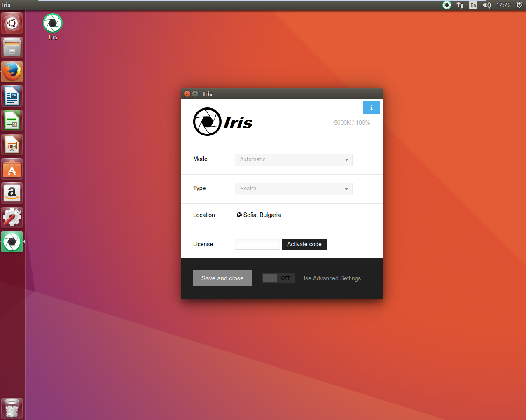This screenshot has width=526, height=420.
Task: Toggle the Use Advanced Settings switch
Action: 278,278
